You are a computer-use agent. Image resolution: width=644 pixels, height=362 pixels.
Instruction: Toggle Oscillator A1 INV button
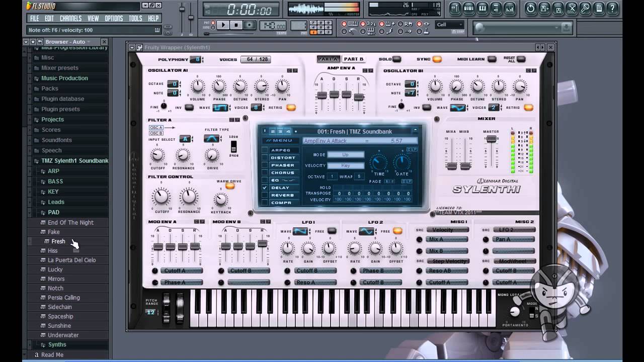[x=189, y=108]
